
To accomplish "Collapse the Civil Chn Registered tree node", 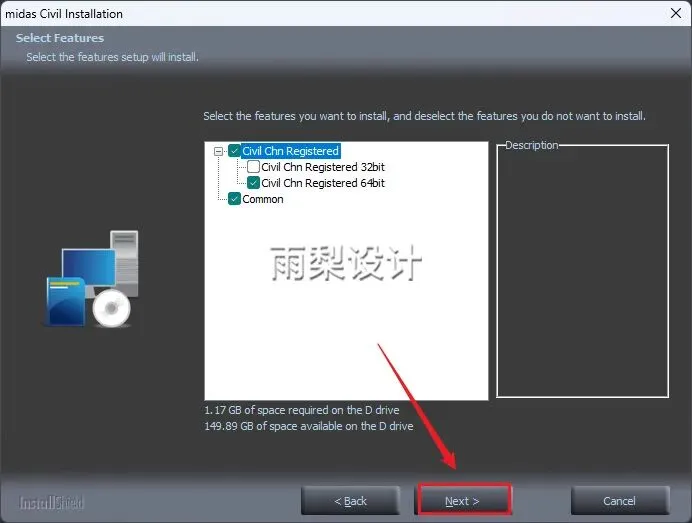I will pyautogui.click(x=218, y=151).
